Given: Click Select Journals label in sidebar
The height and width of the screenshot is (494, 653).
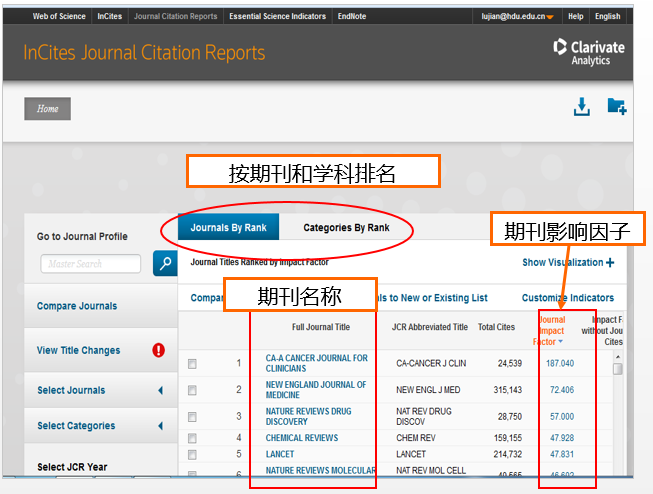Looking at the screenshot, I should (71, 390).
